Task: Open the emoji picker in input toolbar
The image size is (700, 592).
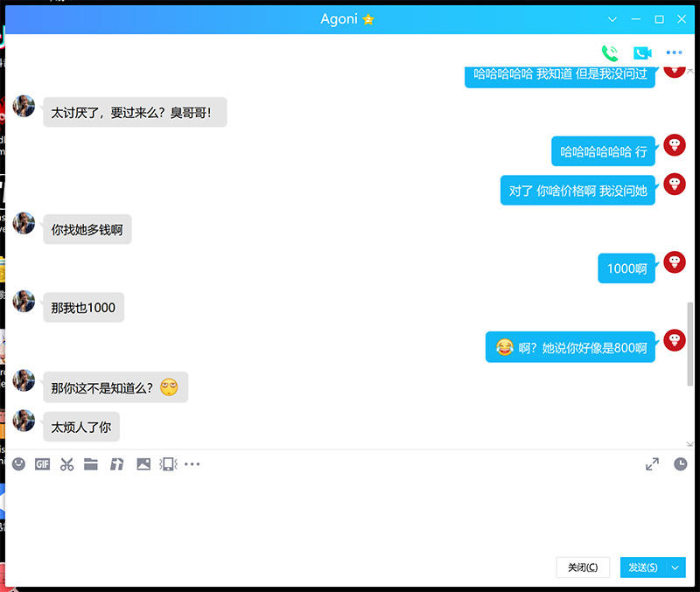Action: (18, 464)
